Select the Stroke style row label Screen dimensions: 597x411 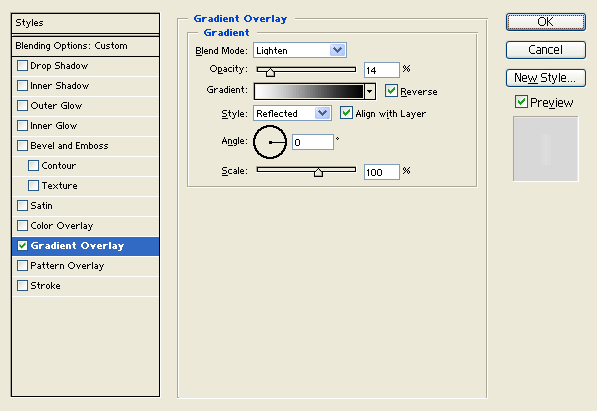click(x=45, y=286)
